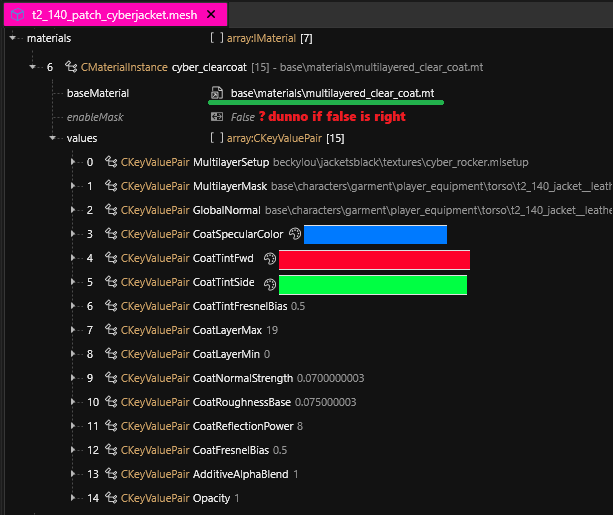Select the AdditiveAlphaBlend row

pos(240,474)
